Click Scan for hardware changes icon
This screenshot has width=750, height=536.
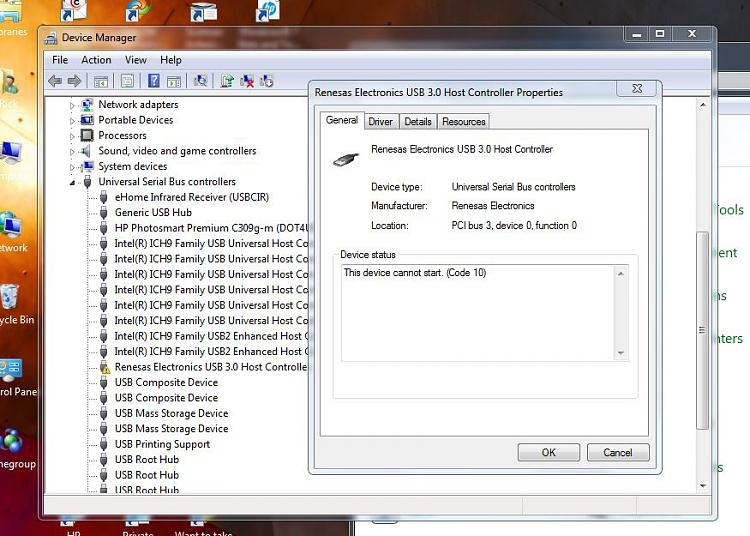tap(200, 80)
